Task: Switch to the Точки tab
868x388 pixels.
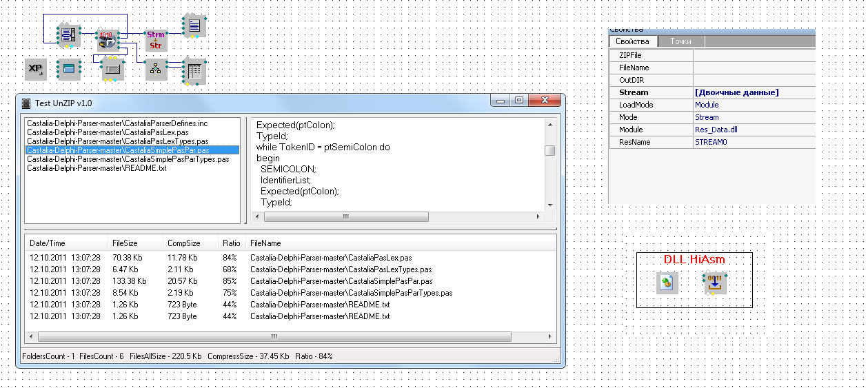Action: [x=680, y=41]
